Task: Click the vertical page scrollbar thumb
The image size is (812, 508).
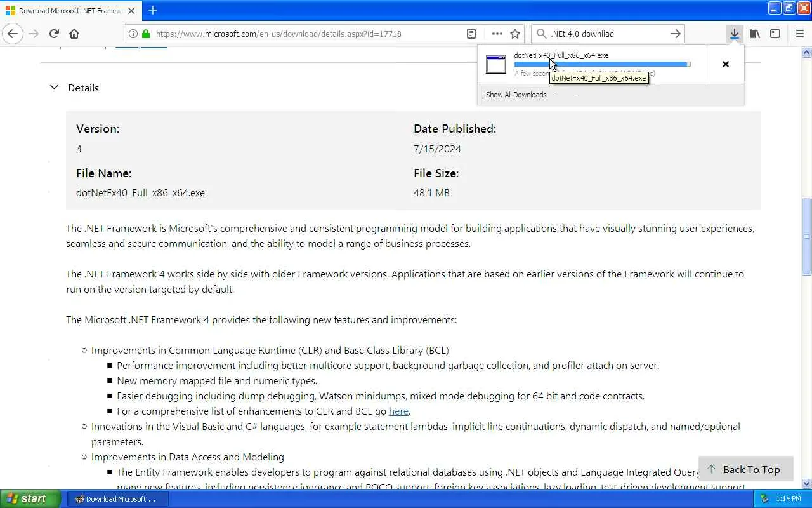Action: pyautogui.click(x=806, y=236)
